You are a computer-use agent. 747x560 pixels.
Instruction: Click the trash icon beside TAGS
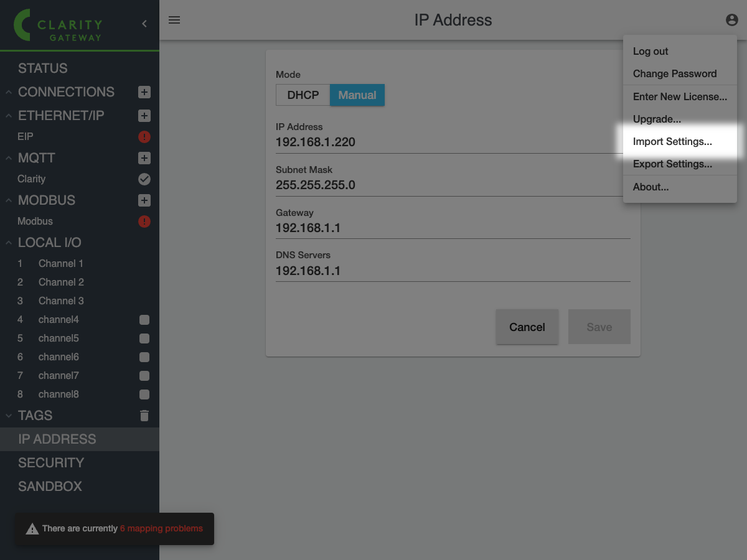pyautogui.click(x=144, y=416)
